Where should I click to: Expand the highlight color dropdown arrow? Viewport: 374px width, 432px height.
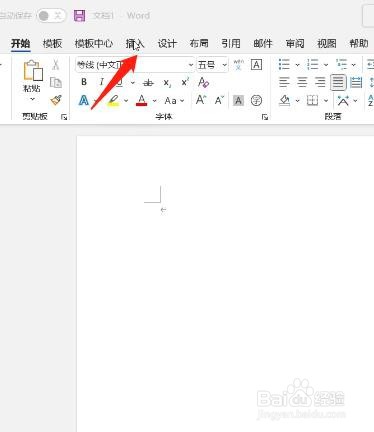pos(126,101)
